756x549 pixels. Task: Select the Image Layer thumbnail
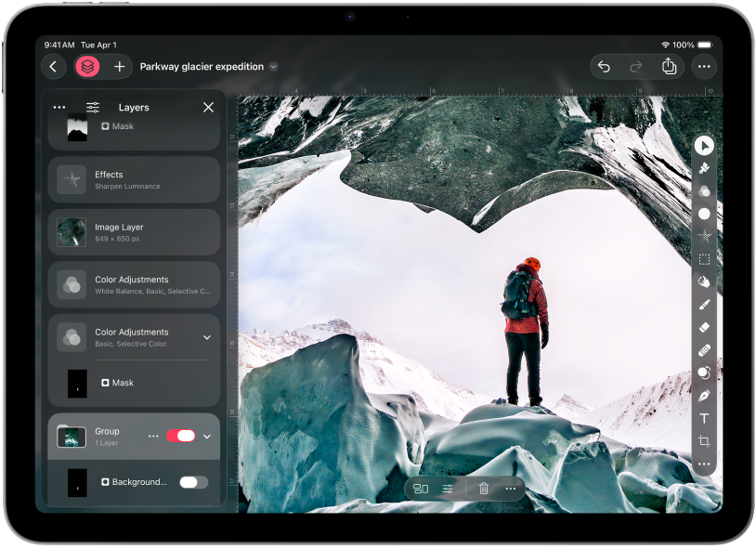pyautogui.click(x=72, y=232)
